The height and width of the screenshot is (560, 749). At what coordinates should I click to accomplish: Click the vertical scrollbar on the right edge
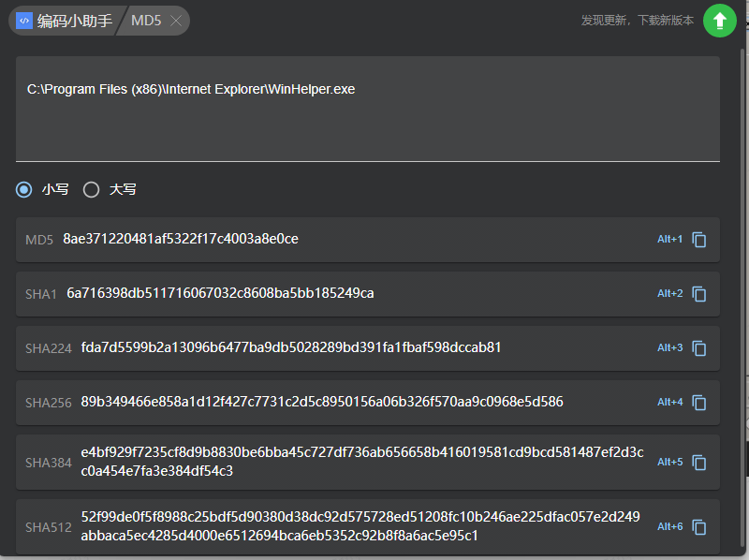click(x=742, y=299)
